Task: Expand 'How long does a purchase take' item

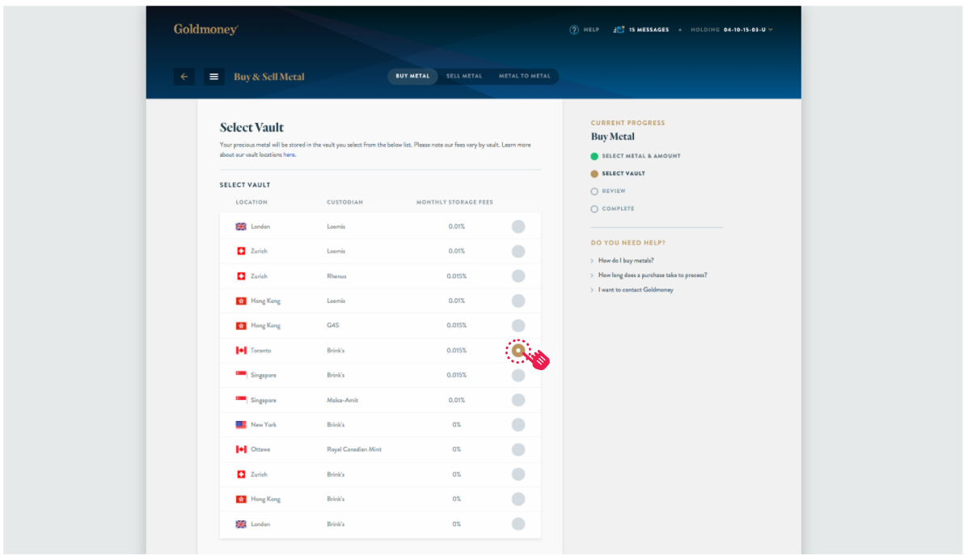Action: point(652,275)
